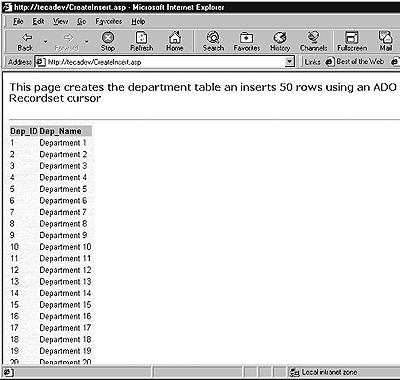Click the Dep_ID column header
This screenshot has width=400, height=380.
tap(23, 131)
